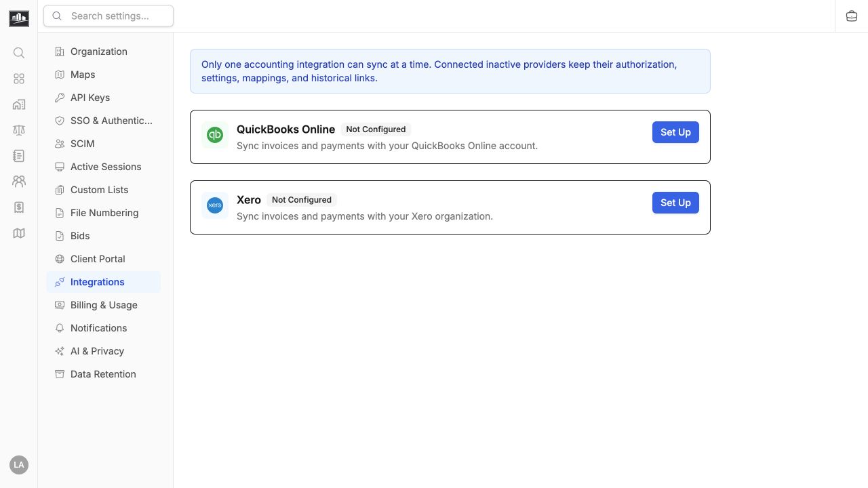Click the QuickBooks sync description text
This screenshot has width=868, height=488.
[387, 146]
